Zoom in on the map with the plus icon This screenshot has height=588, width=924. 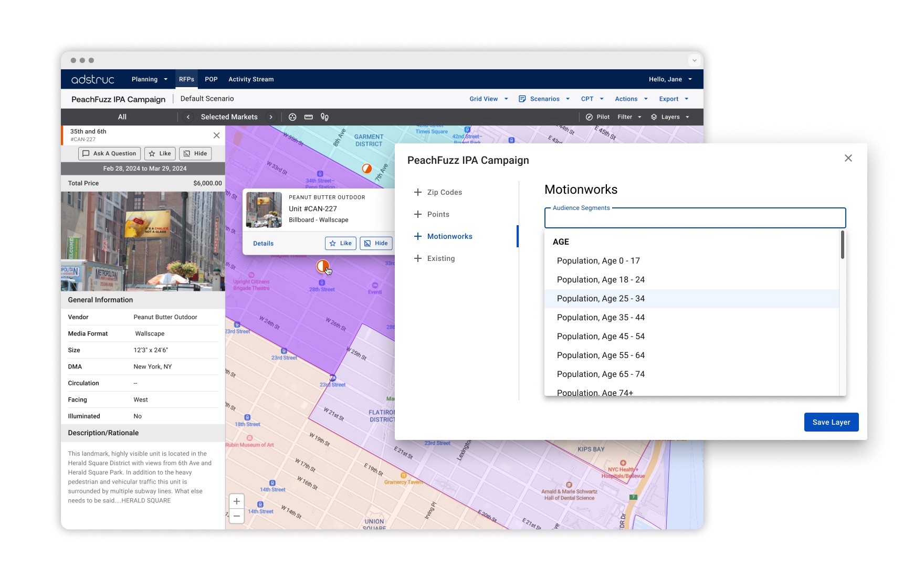pos(237,501)
